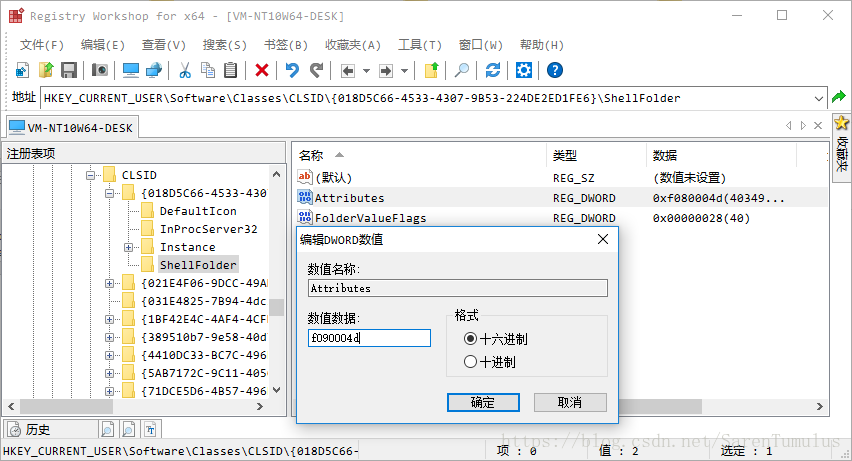Image resolution: width=852 pixels, height=461 pixels.
Task: Click the back navigation arrow icon
Action: [x=348, y=71]
